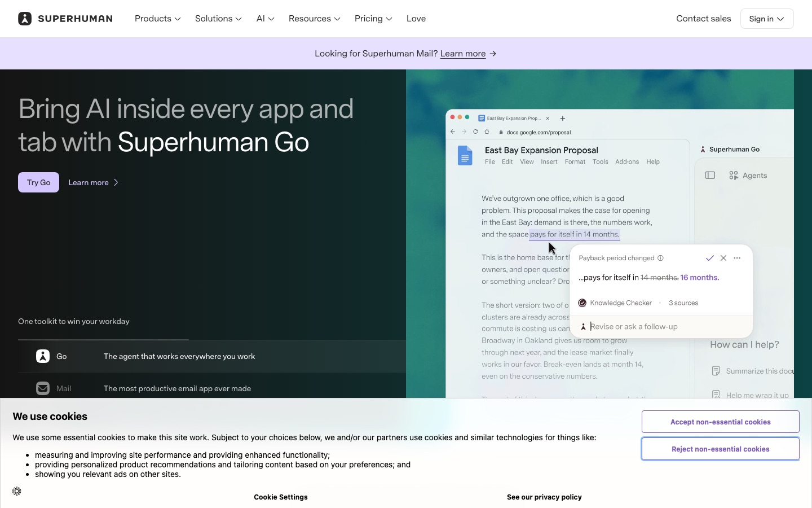This screenshot has width=812, height=508.
Task: Reject non-essential cookies
Action: pyautogui.click(x=721, y=449)
